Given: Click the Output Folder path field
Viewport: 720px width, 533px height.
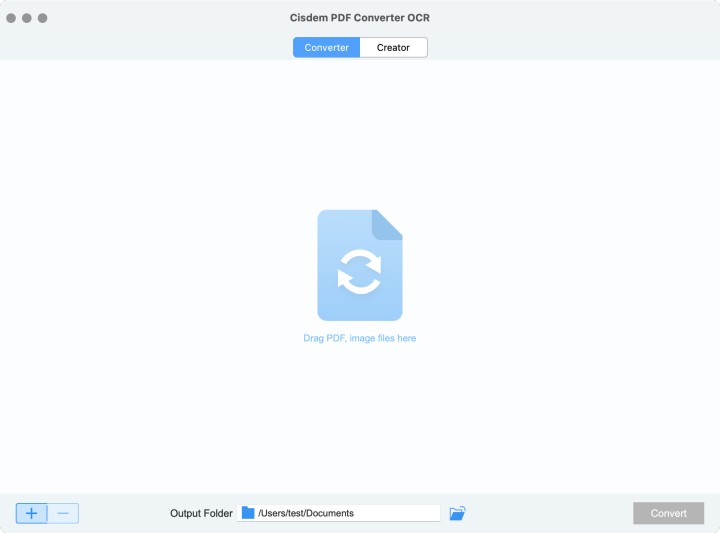Looking at the screenshot, I should 339,513.
